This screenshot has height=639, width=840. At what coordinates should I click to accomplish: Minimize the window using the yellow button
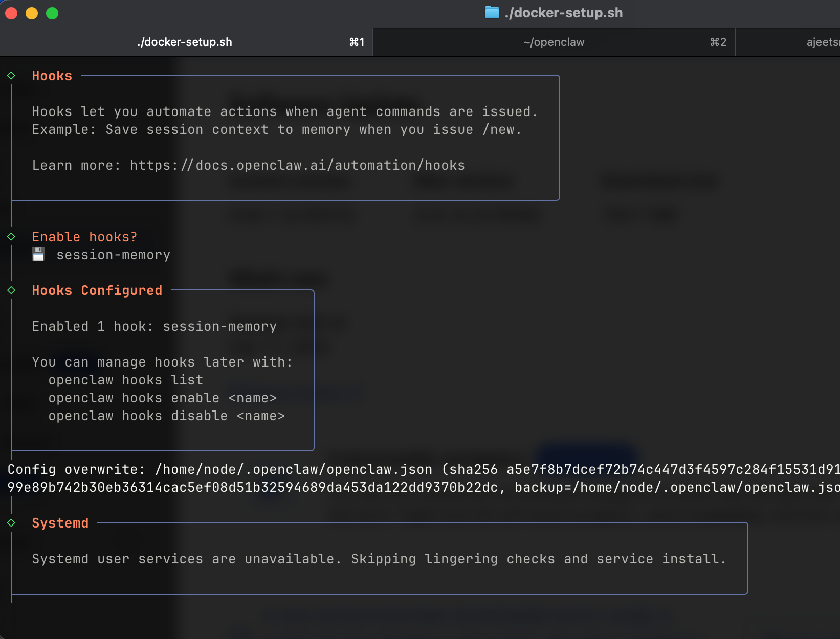click(32, 13)
